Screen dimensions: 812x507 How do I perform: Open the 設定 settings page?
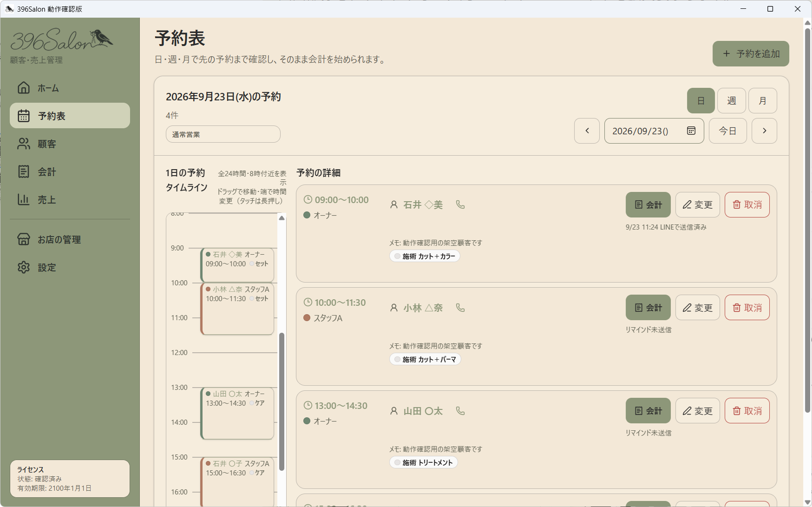pyautogui.click(x=70, y=267)
